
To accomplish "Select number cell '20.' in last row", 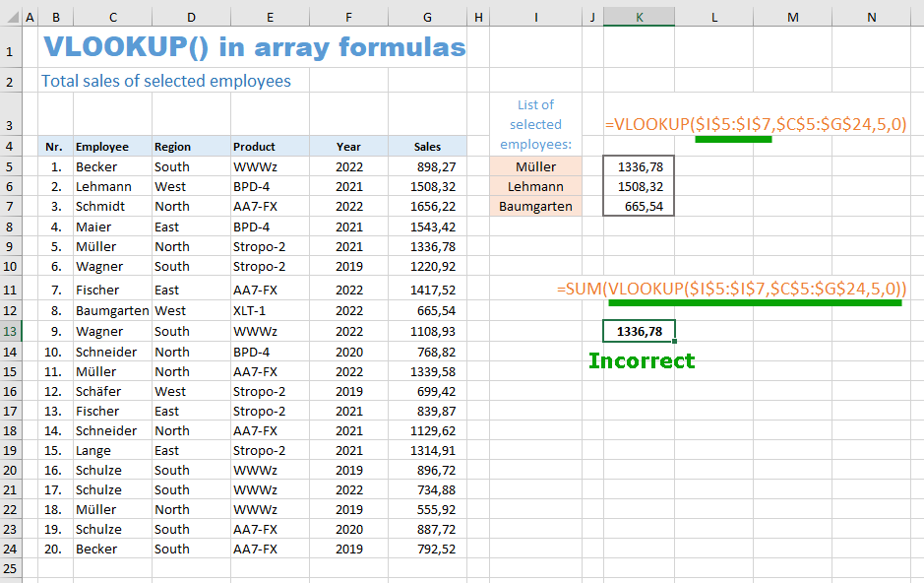I will point(54,549).
